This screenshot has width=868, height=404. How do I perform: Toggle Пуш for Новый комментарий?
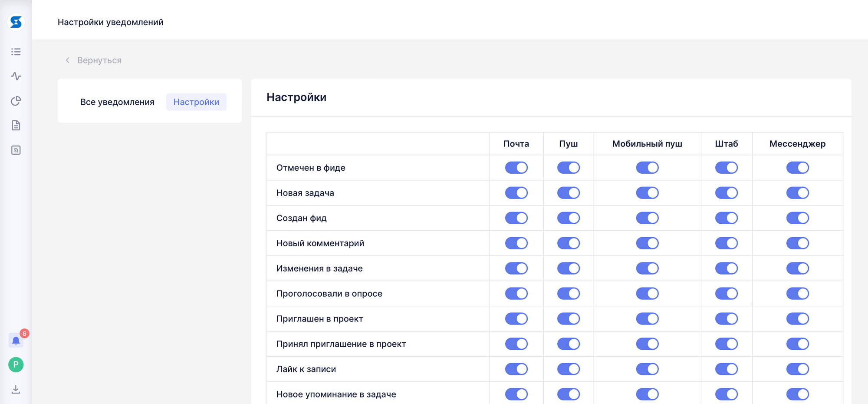click(569, 243)
